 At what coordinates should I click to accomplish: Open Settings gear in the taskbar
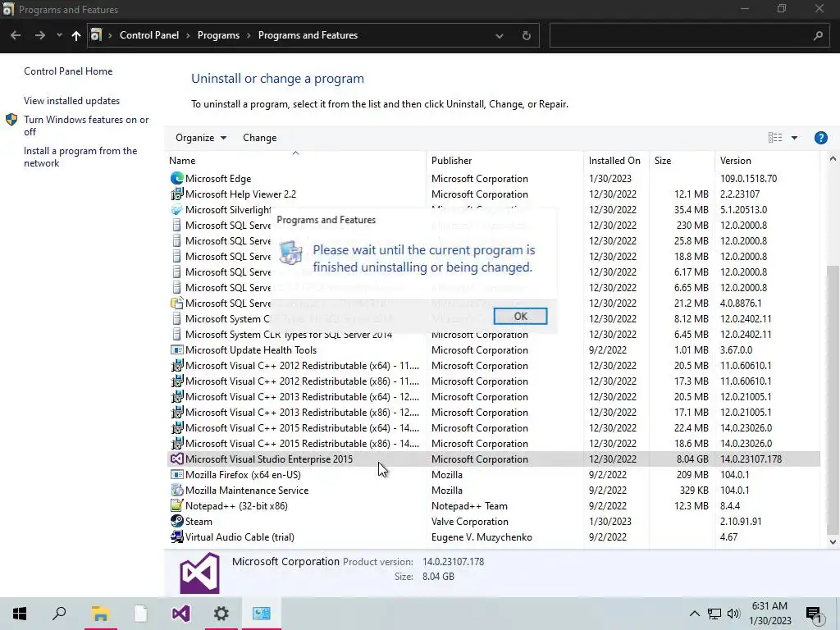point(221,614)
